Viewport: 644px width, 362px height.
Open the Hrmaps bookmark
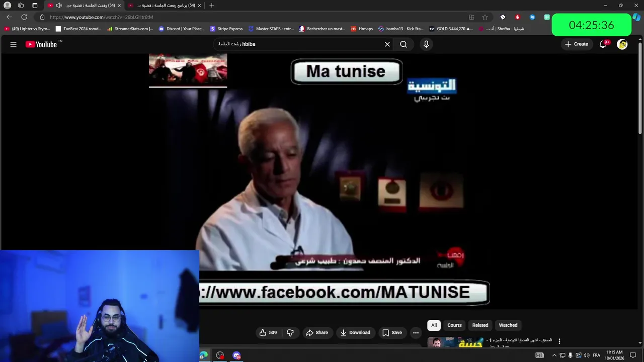[x=362, y=29]
